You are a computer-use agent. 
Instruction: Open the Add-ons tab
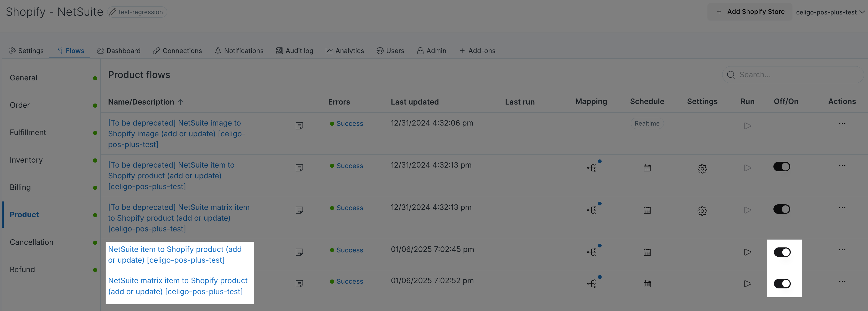pos(477,51)
